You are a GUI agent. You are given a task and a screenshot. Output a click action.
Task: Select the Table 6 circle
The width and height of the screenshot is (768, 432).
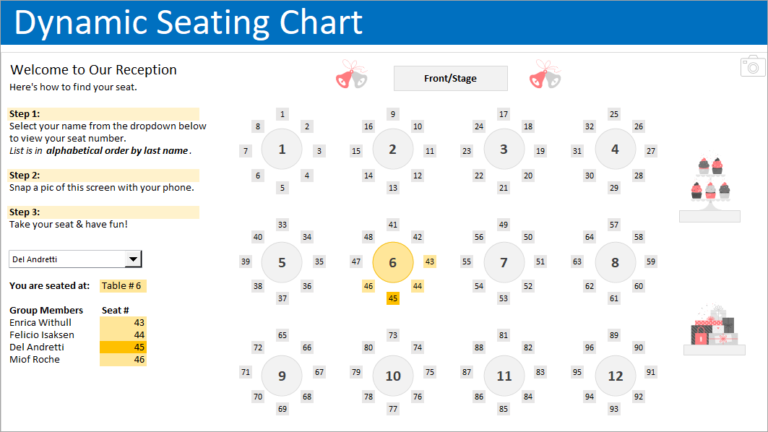393,262
